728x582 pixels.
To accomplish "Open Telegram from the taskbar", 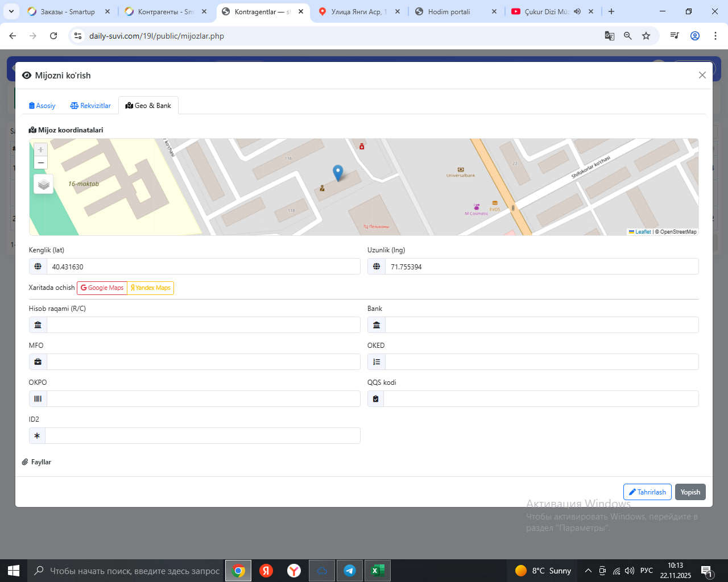I will [x=350, y=571].
